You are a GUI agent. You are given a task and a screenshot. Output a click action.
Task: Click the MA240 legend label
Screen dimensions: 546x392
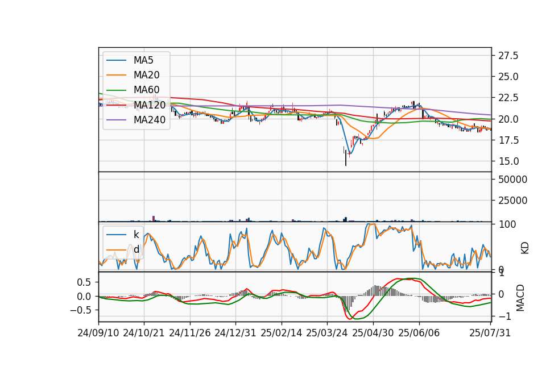[150, 120]
